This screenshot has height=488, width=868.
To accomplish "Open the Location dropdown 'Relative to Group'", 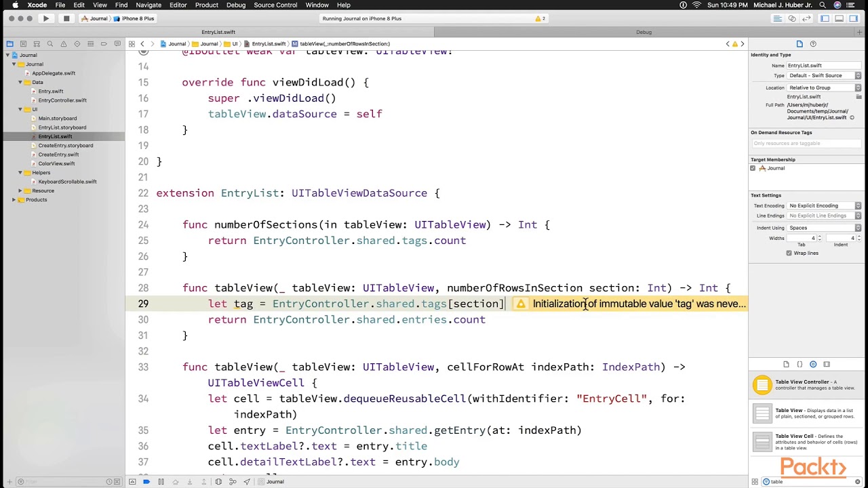I will click(824, 87).
